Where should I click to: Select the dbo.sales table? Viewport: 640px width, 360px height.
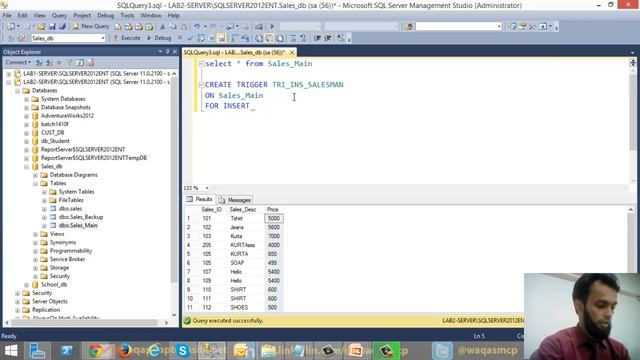(x=70, y=209)
